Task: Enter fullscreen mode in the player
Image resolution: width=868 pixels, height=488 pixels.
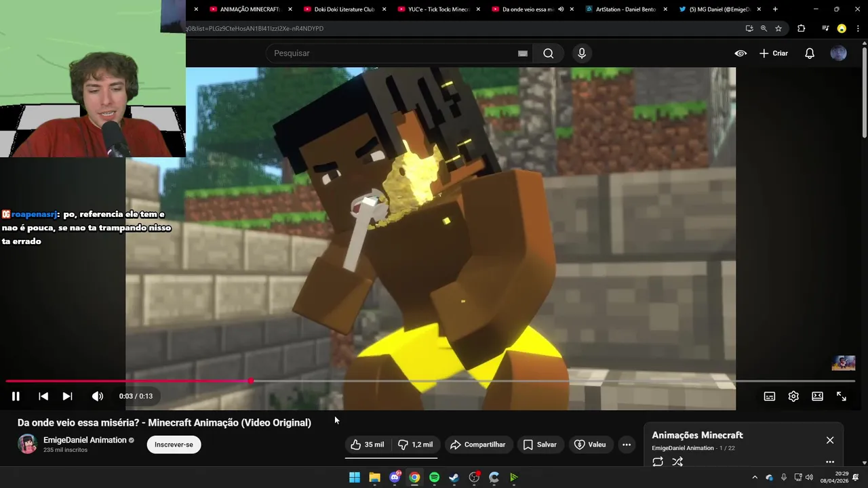Action: [x=842, y=396]
